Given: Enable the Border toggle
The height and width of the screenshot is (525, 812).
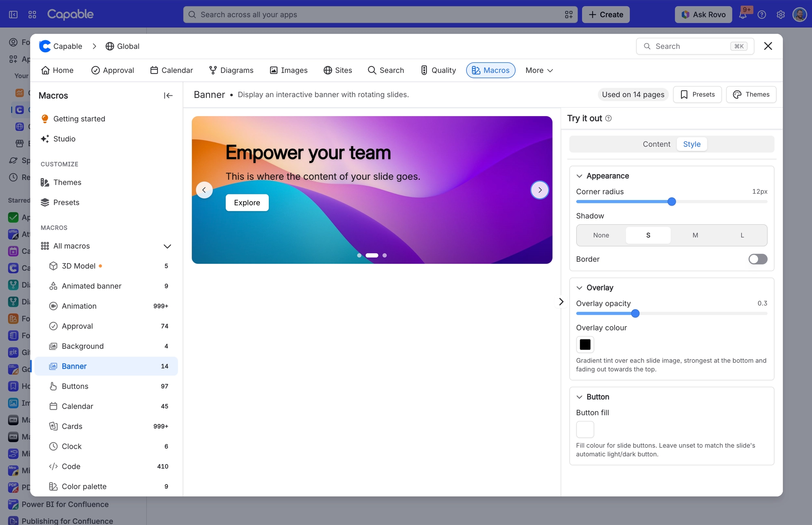Looking at the screenshot, I should [x=758, y=259].
